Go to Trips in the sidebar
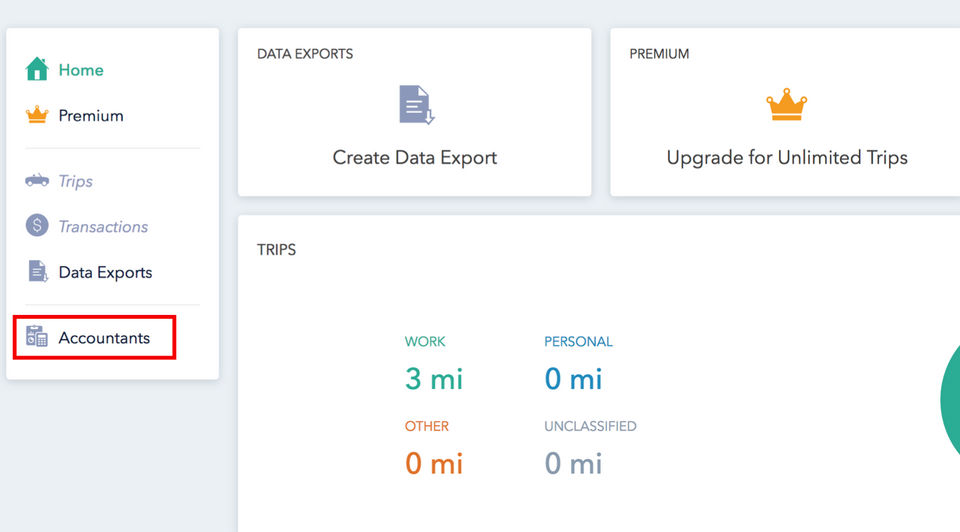Image resolution: width=960 pixels, height=532 pixels. pyautogui.click(x=76, y=181)
